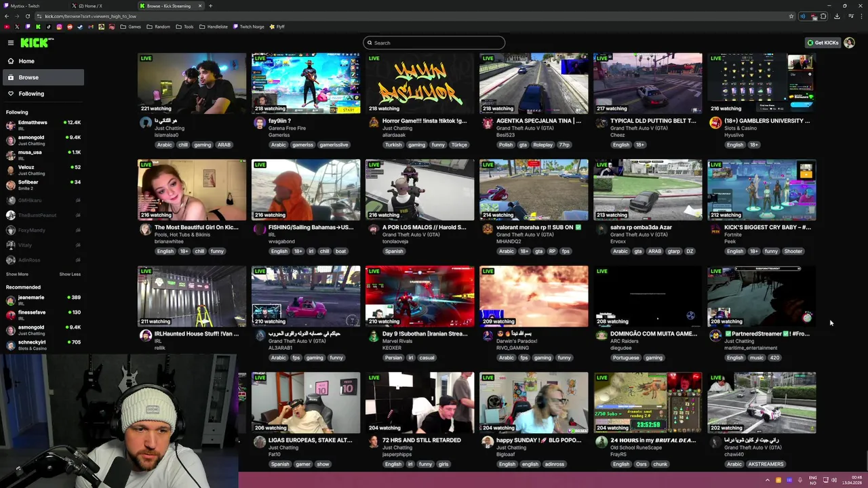
Task: Open offline channel TheBurntPeanut
Action: point(43,215)
